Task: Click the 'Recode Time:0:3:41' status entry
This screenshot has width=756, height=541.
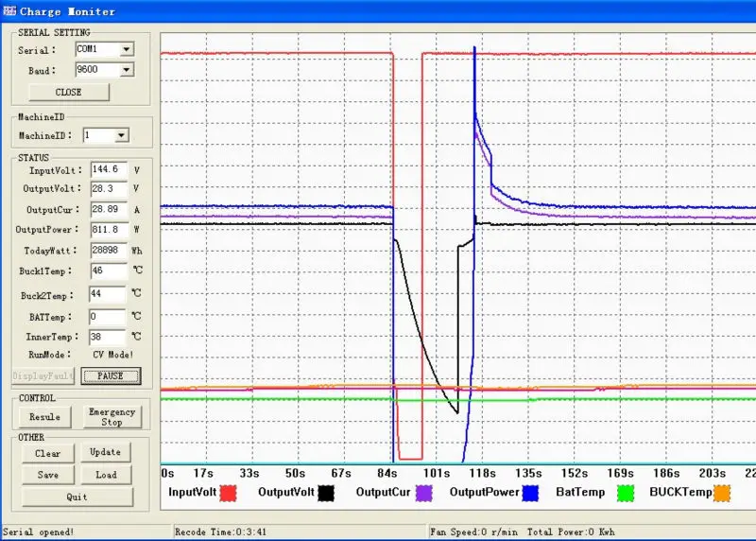Action: [220, 532]
